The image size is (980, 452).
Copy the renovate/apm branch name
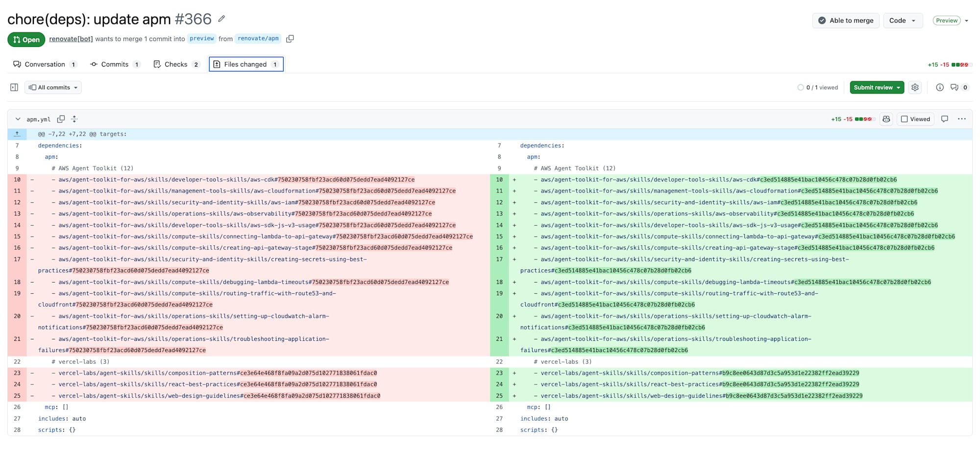290,39
